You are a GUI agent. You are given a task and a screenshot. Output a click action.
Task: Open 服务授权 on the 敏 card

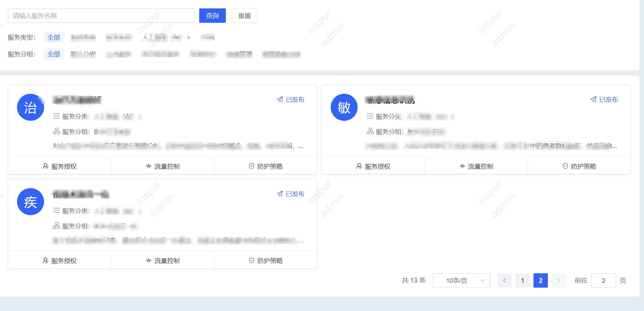point(373,166)
